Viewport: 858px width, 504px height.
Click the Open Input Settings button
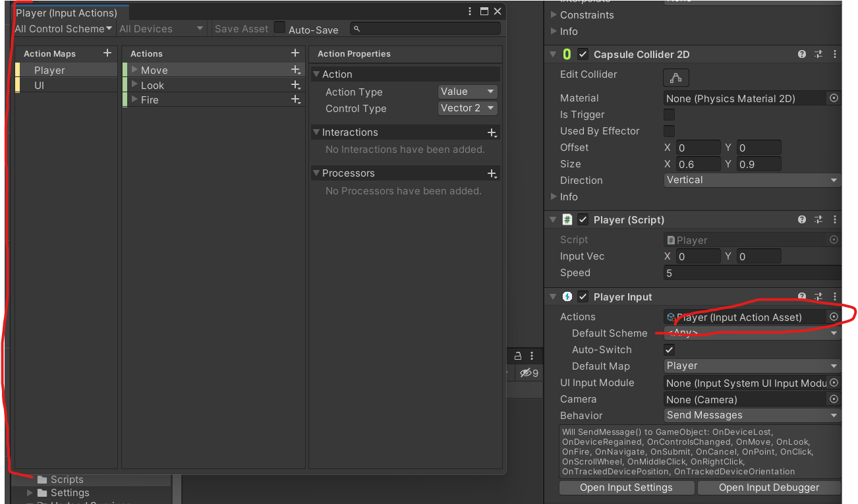(x=626, y=488)
